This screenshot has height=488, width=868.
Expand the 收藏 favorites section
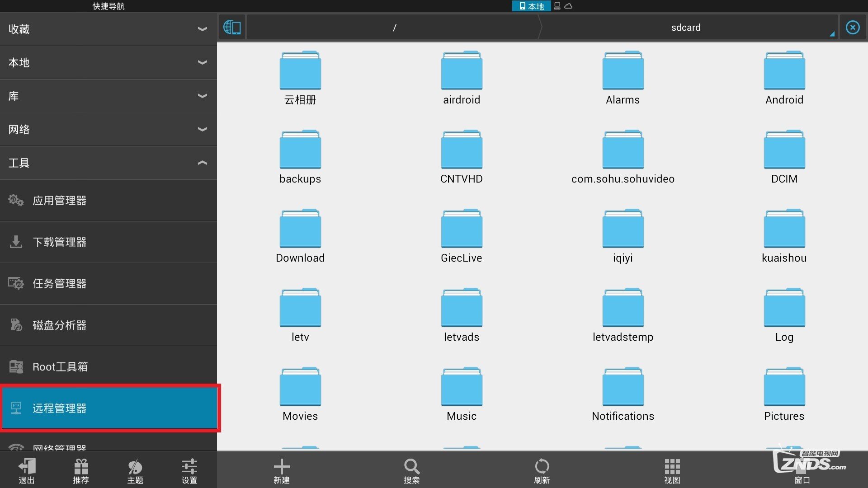click(108, 29)
